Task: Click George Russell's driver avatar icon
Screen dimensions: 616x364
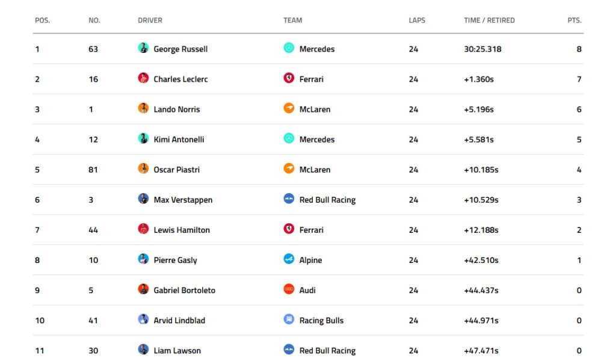Action: pos(143,48)
